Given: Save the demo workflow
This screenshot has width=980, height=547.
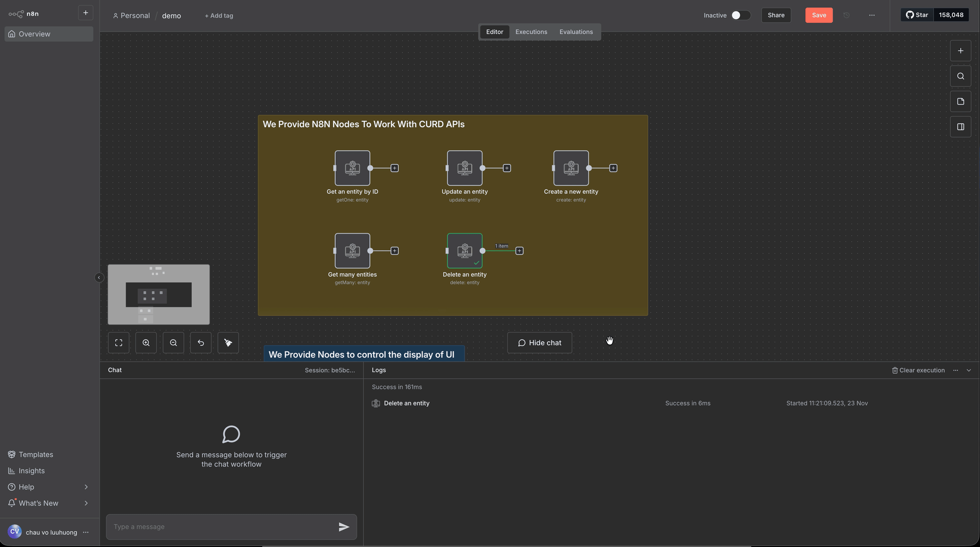Looking at the screenshot, I should coord(818,15).
